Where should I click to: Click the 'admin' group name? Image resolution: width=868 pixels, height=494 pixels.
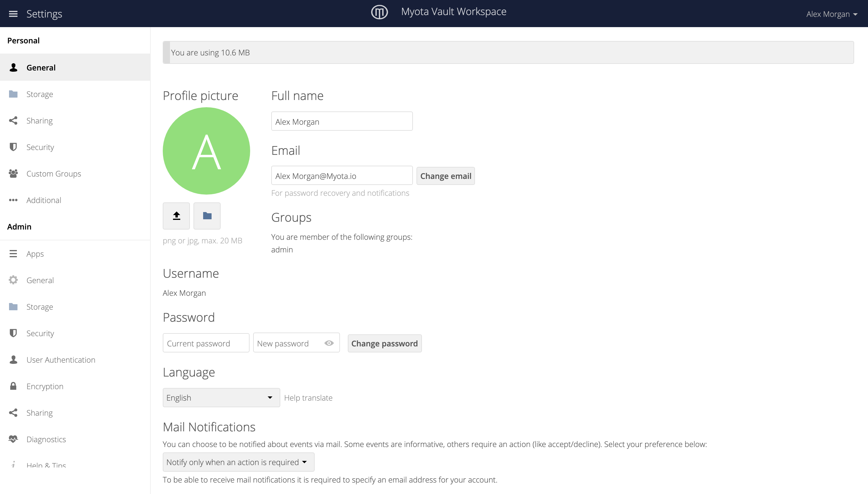282,249
